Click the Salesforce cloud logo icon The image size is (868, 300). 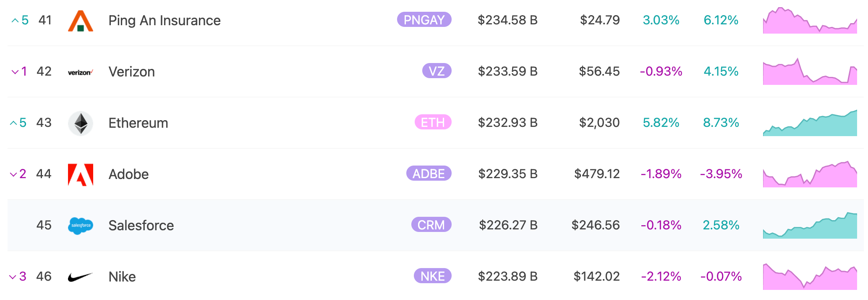click(81, 226)
